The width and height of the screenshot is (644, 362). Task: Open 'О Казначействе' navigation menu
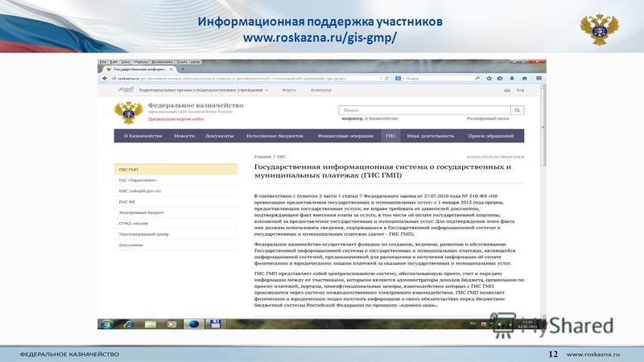click(x=143, y=136)
